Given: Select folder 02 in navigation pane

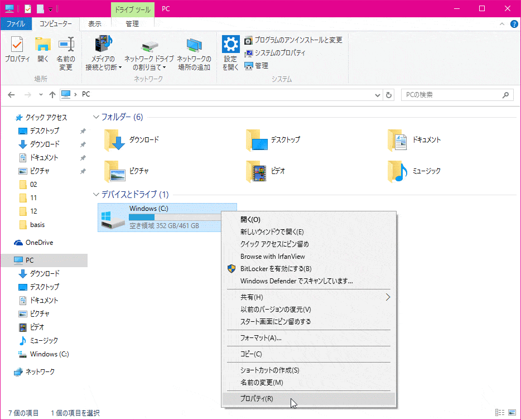Looking at the screenshot, I should click(28, 185).
